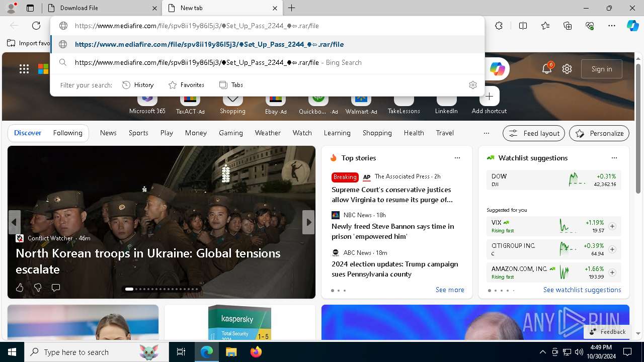Image resolution: width=644 pixels, height=362 pixels.
Task: Personalize the news feed
Action: click(599, 133)
